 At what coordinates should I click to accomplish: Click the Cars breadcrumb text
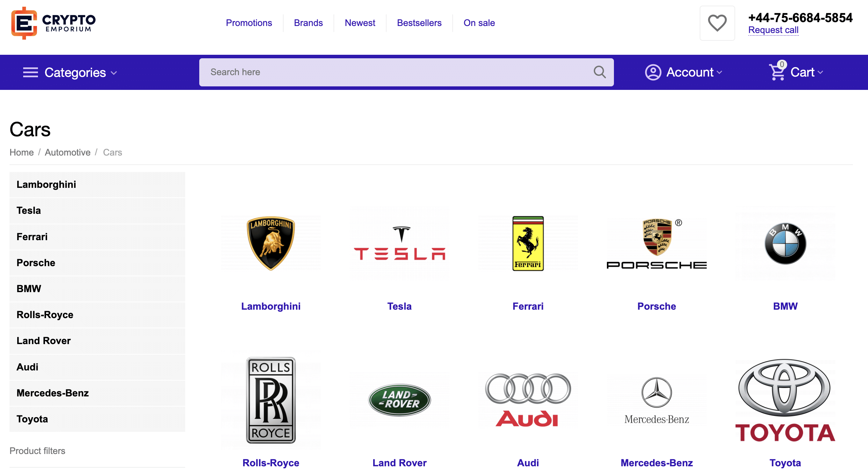coord(112,152)
